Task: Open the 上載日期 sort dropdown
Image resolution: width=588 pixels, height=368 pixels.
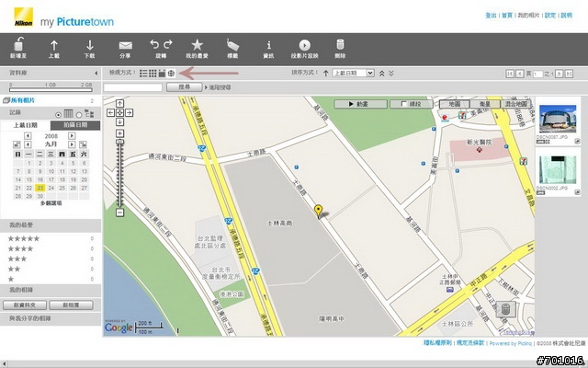Action: pyautogui.click(x=354, y=73)
